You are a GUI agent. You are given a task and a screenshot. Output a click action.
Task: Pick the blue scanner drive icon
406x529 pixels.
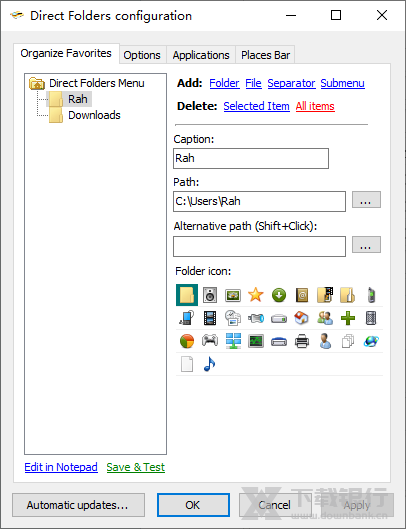[x=279, y=341]
